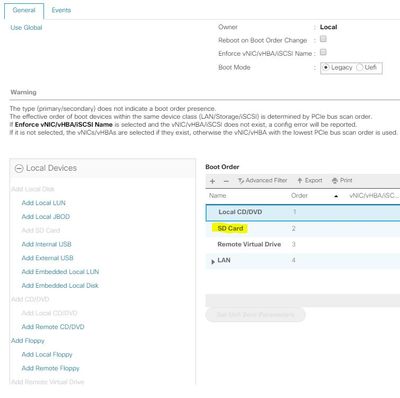This screenshot has width=400, height=398.
Task: Select Legacy boot mode radio button
Action: (326, 67)
